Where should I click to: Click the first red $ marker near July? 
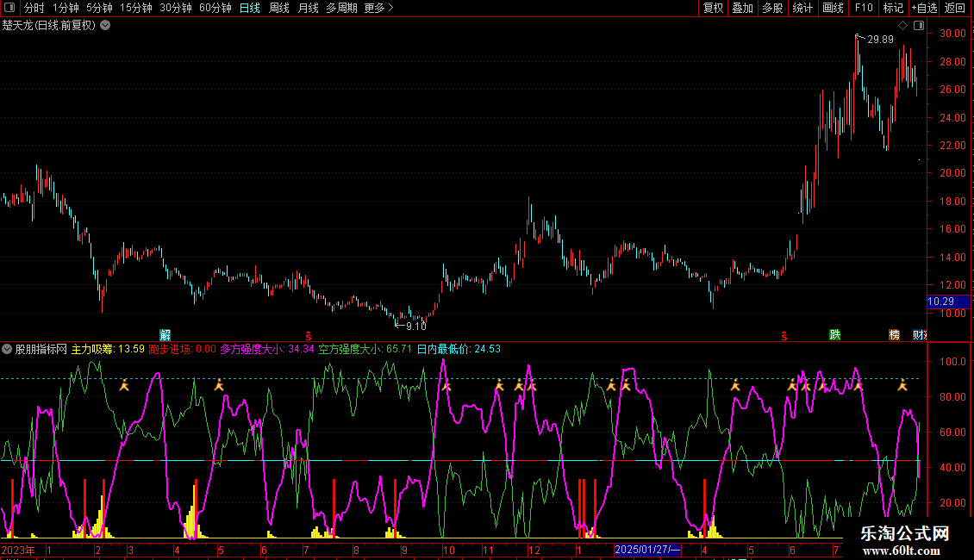(308, 335)
